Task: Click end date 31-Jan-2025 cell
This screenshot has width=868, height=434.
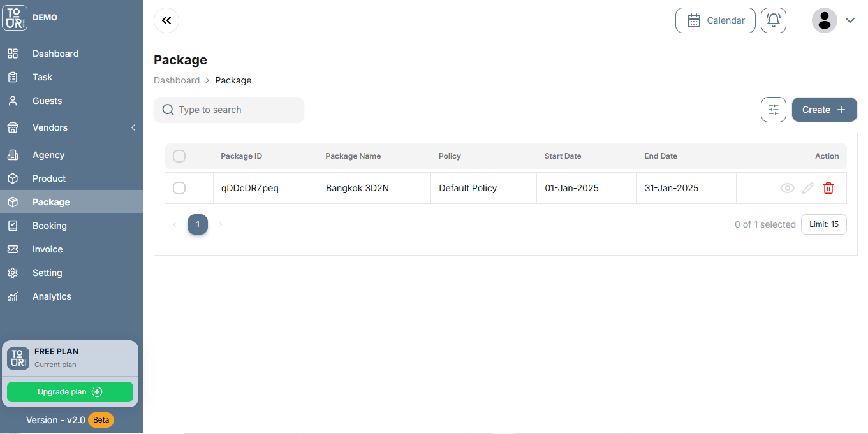Action: [686, 188]
